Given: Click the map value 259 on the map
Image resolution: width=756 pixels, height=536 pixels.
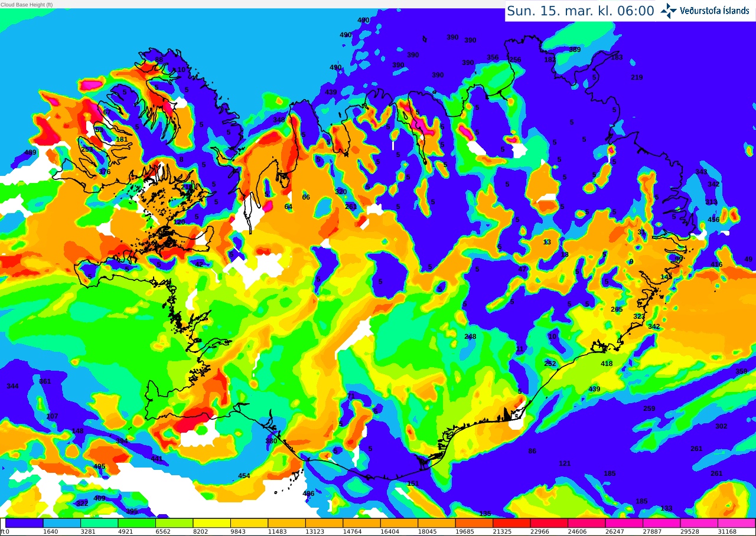Looking at the screenshot, I should [x=649, y=408].
